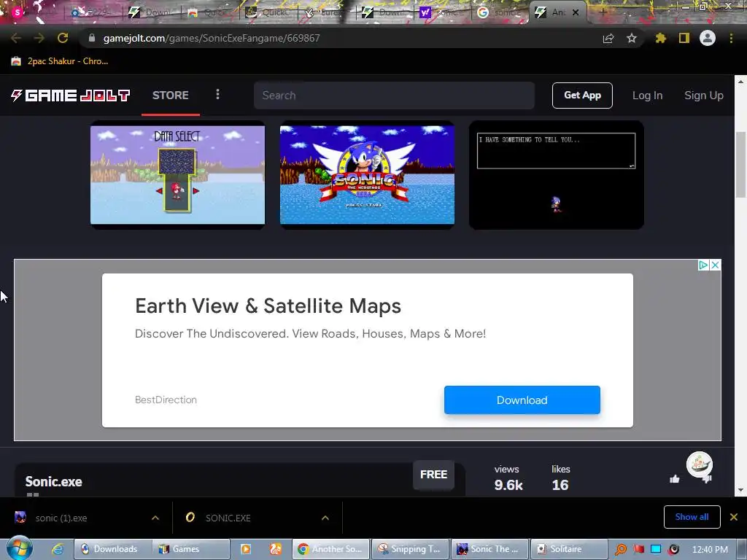Click the Log In link
Viewport: 747px width, 560px height.
coord(648,96)
